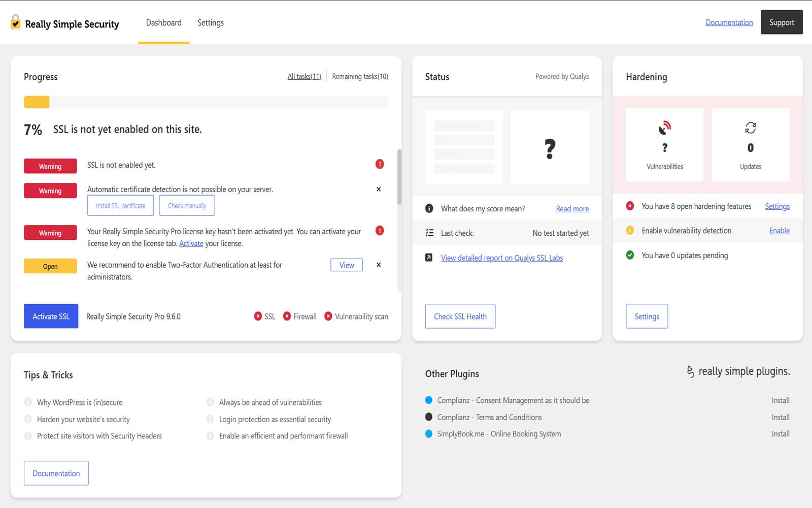Click the checklist icon beside Last check
The image size is (812, 508).
(429, 233)
